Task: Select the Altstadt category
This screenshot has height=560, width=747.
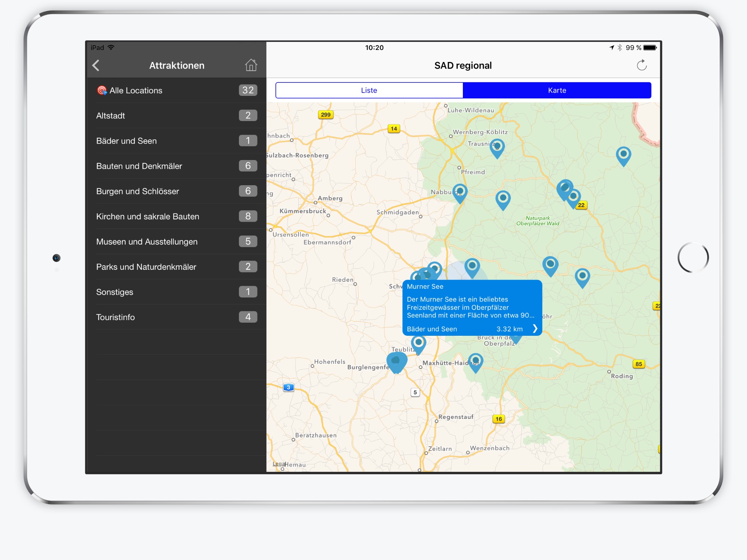Action: click(177, 116)
